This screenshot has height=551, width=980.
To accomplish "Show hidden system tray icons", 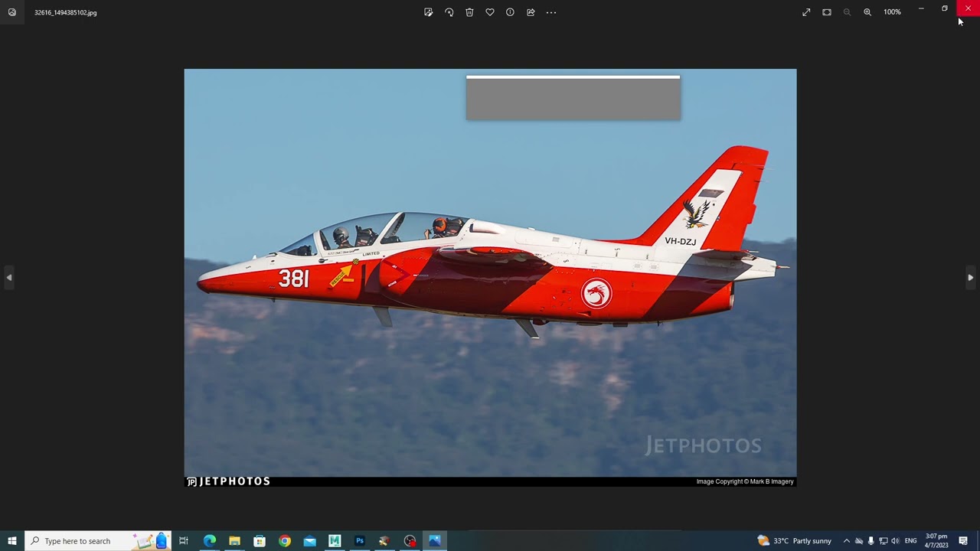I will (846, 541).
